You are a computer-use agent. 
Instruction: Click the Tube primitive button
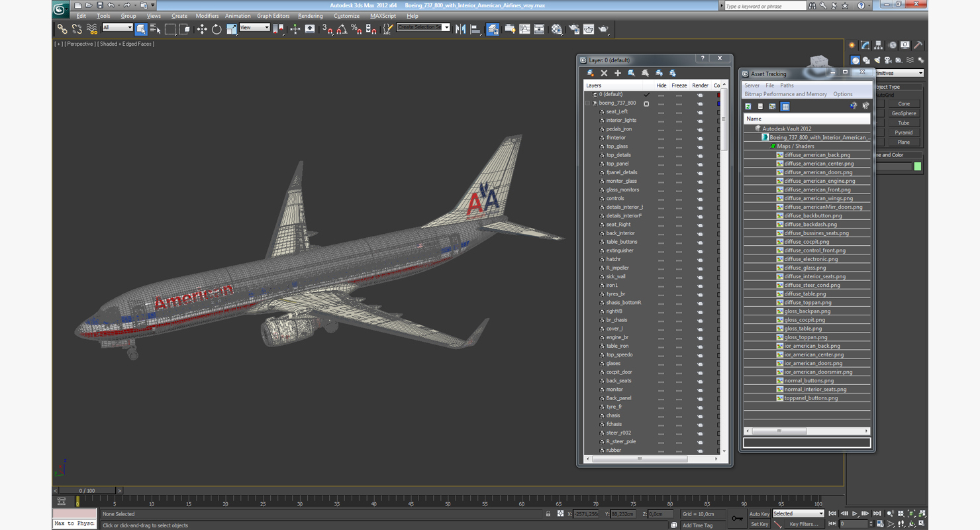(x=904, y=123)
